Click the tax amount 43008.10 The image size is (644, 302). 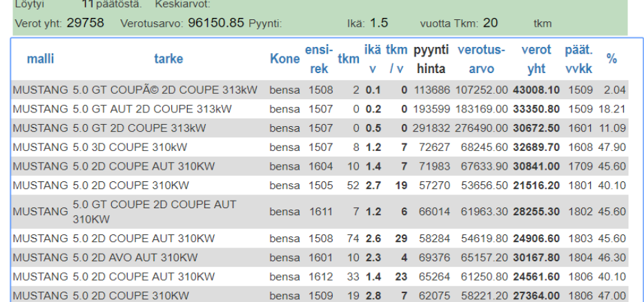pos(536,90)
